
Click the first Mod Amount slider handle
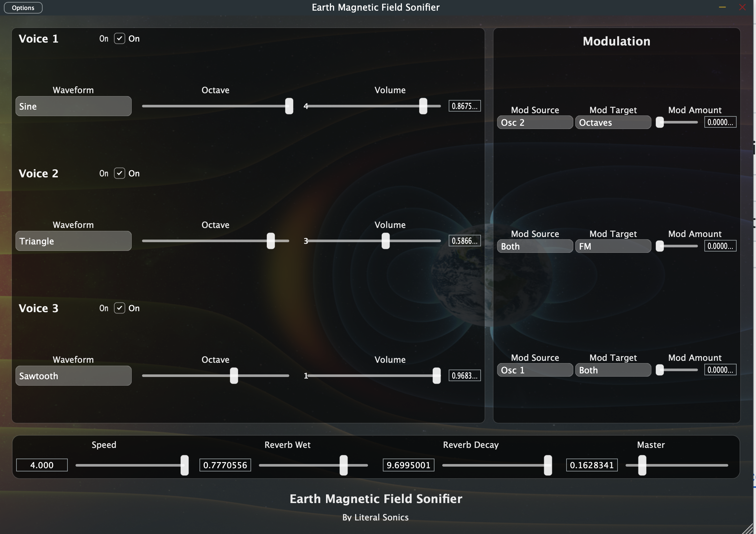pos(659,122)
